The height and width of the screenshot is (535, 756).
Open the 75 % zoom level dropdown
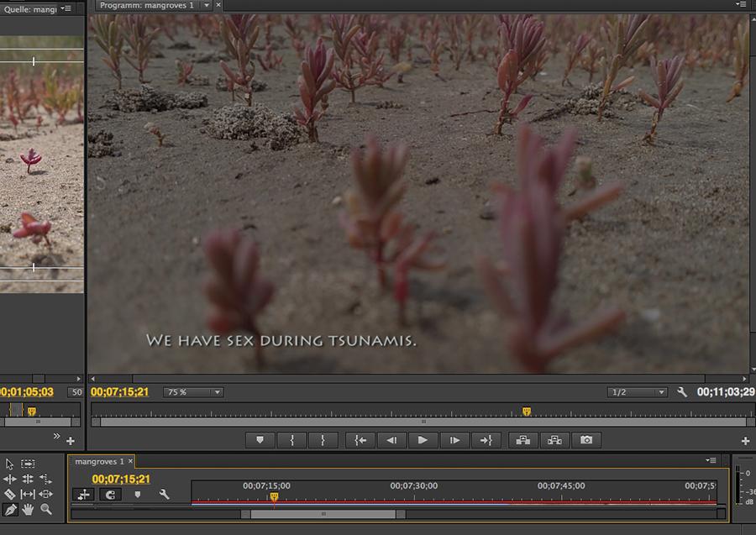[194, 392]
